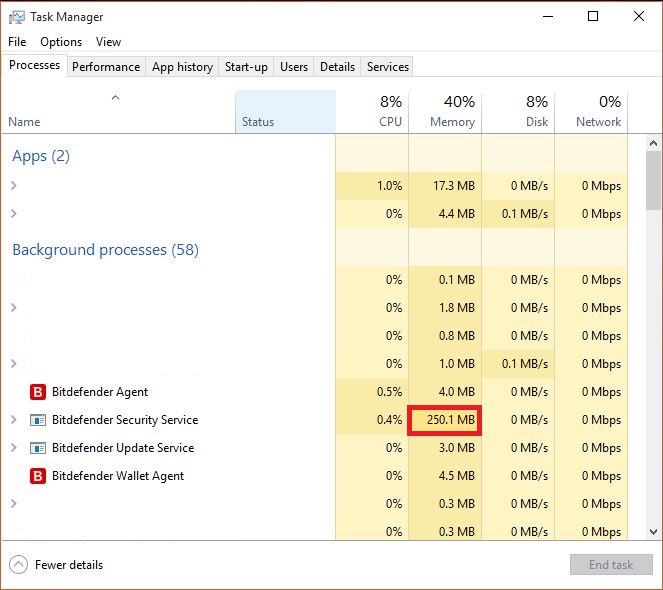Screen dimensions: 663x590
Task: Switch to the Performance tab
Action: 106,67
